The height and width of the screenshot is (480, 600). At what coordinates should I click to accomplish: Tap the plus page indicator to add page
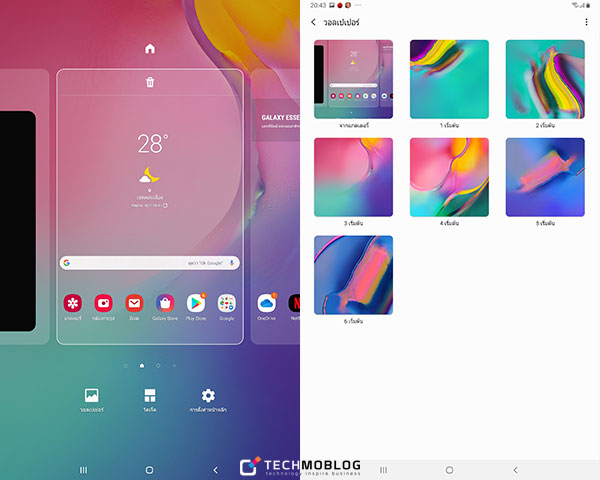174,366
